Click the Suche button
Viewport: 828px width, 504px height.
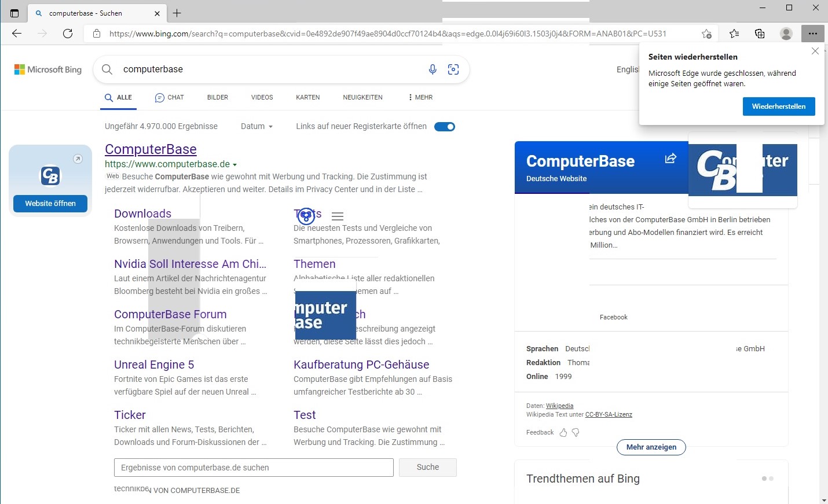(x=428, y=468)
